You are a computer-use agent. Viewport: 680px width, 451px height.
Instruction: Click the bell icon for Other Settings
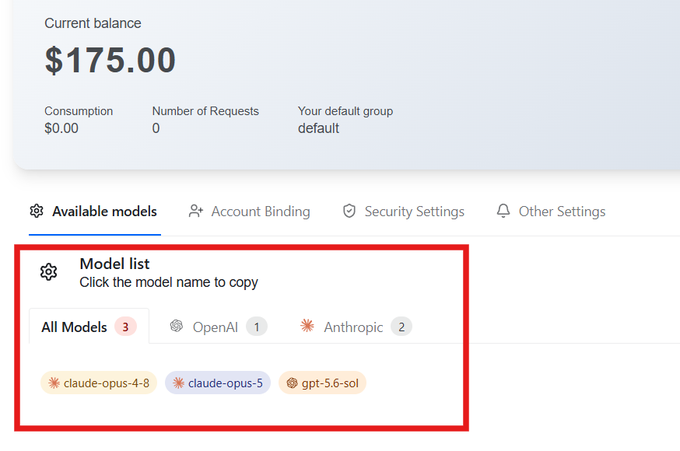click(x=503, y=211)
